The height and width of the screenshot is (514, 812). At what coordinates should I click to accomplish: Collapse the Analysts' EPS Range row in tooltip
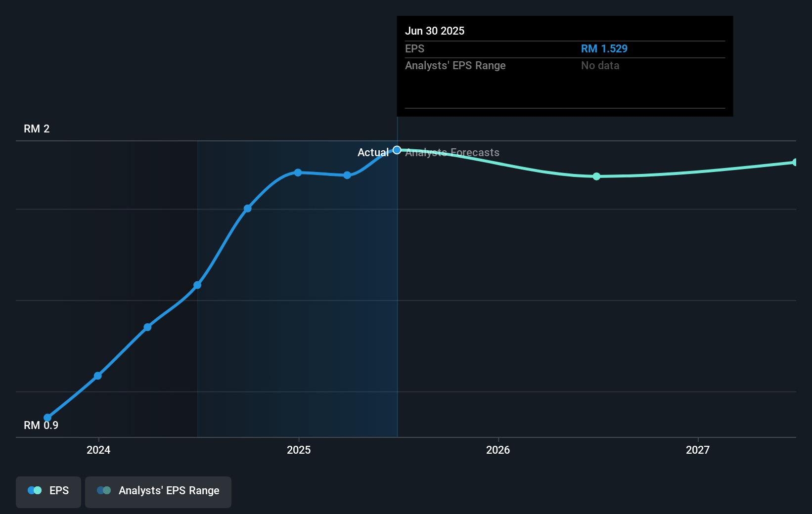[455, 65]
